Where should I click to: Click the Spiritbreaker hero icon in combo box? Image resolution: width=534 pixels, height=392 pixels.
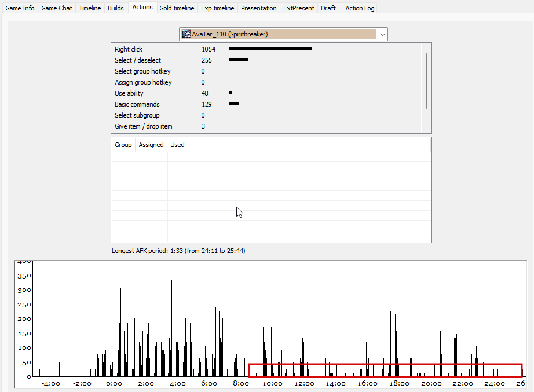pos(186,34)
